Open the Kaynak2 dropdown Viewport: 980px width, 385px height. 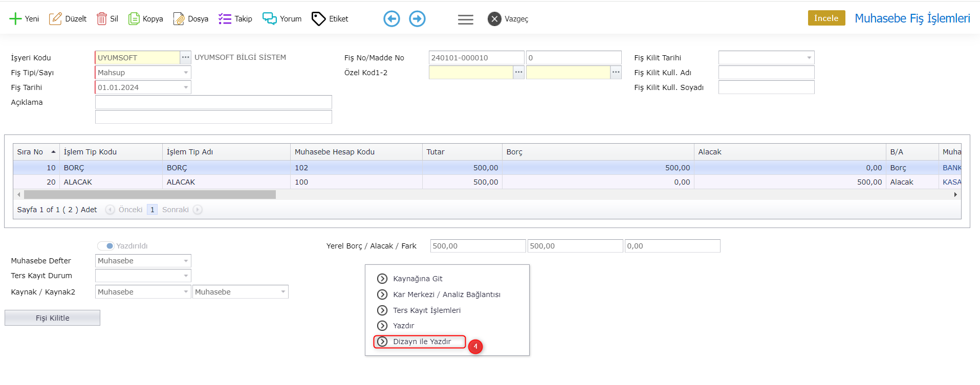click(283, 292)
